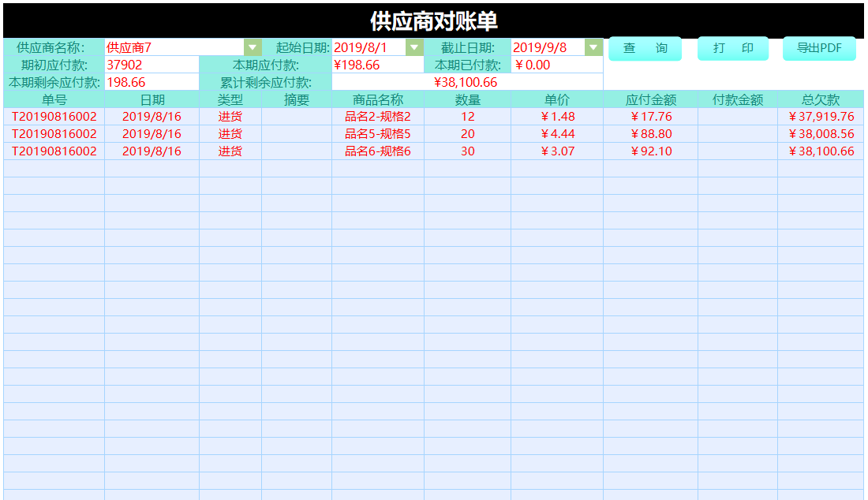Click the 查询 (Query) button

[645, 48]
